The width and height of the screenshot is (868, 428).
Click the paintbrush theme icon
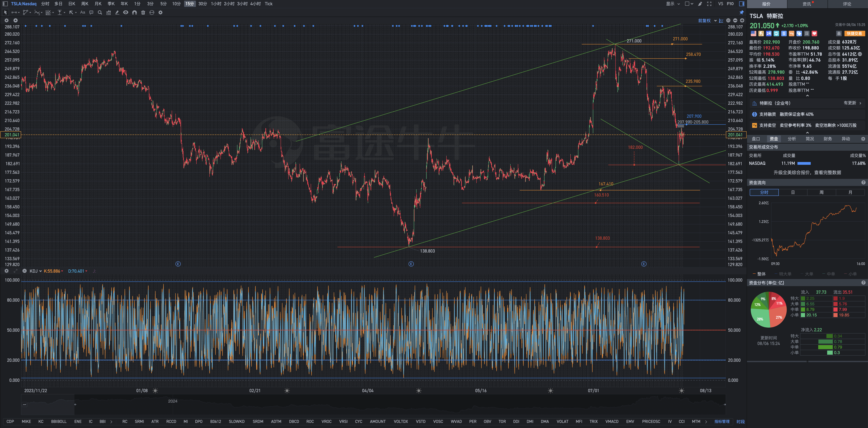700,4
